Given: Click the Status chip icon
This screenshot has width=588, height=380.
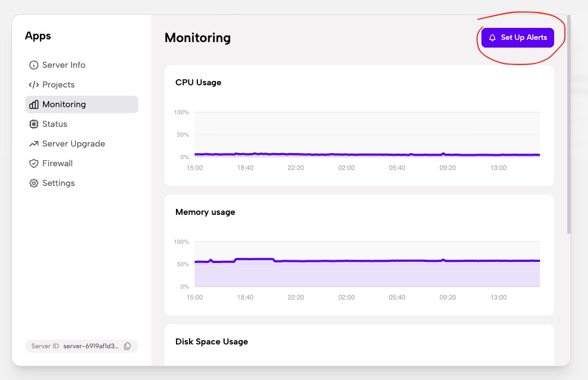Looking at the screenshot, I should click(34, 124).
